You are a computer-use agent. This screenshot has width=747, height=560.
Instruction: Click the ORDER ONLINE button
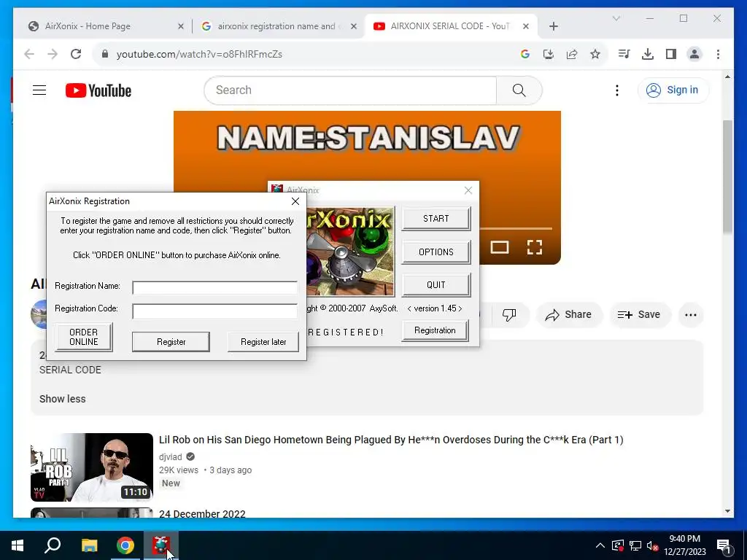click(84, 337)
